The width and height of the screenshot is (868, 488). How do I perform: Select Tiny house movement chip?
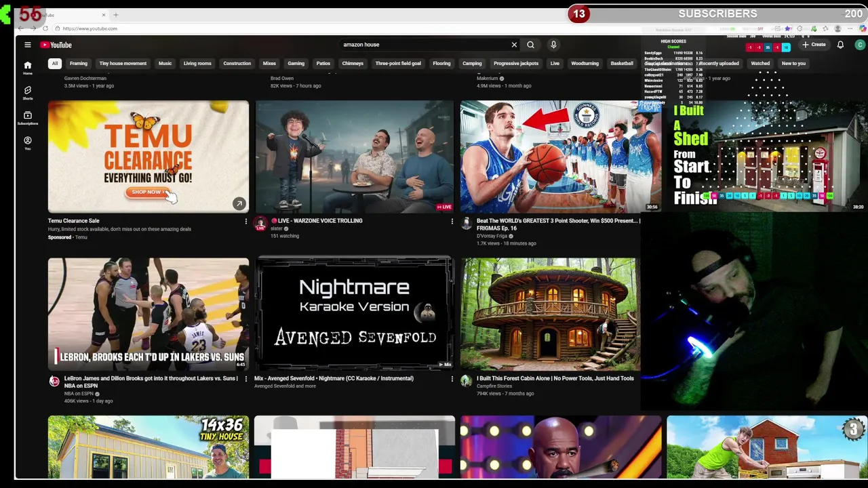click(123, 63)
